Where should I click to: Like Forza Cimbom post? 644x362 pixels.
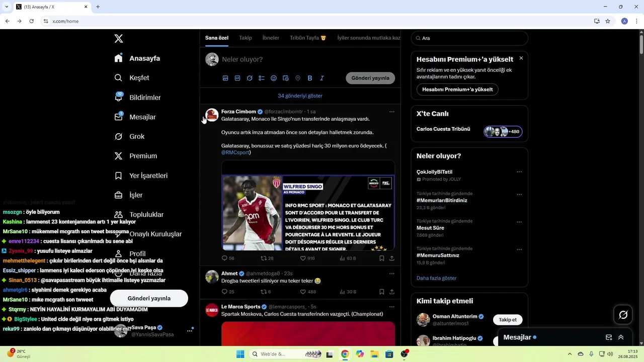coord(307,258)
